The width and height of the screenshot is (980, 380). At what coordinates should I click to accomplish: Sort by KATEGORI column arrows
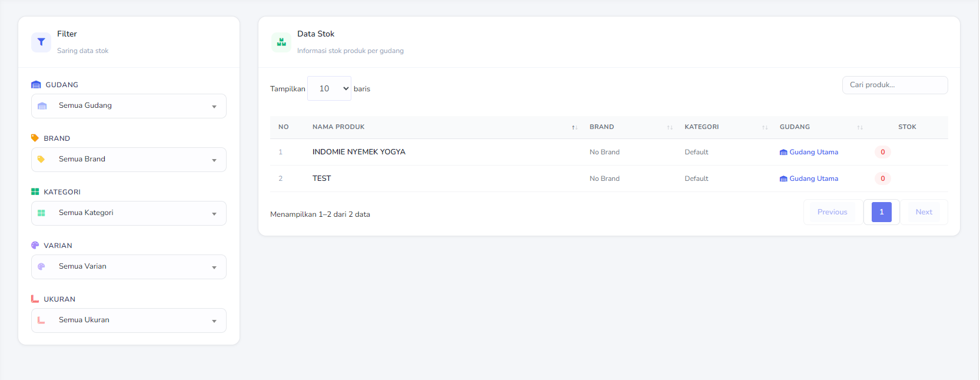(765, 127)
